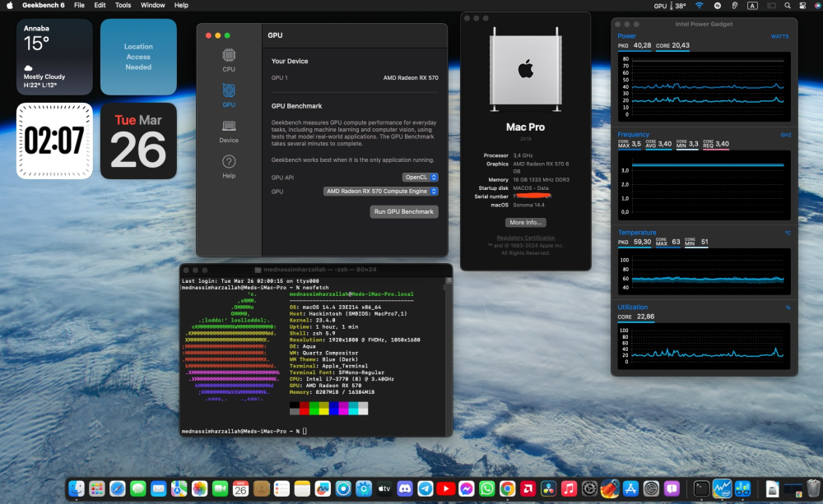The width and height of the screenshot is (823, 504).
Task: Run GPU Benchmark
Action: pyautogui.click(x=403, y=211)
